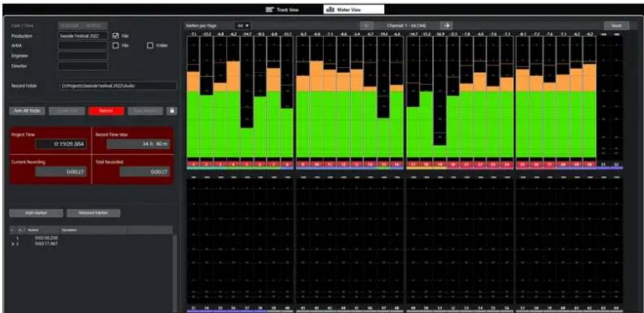Select the Meter View tab
Screen dimensions: 644x313
point(353,10)
